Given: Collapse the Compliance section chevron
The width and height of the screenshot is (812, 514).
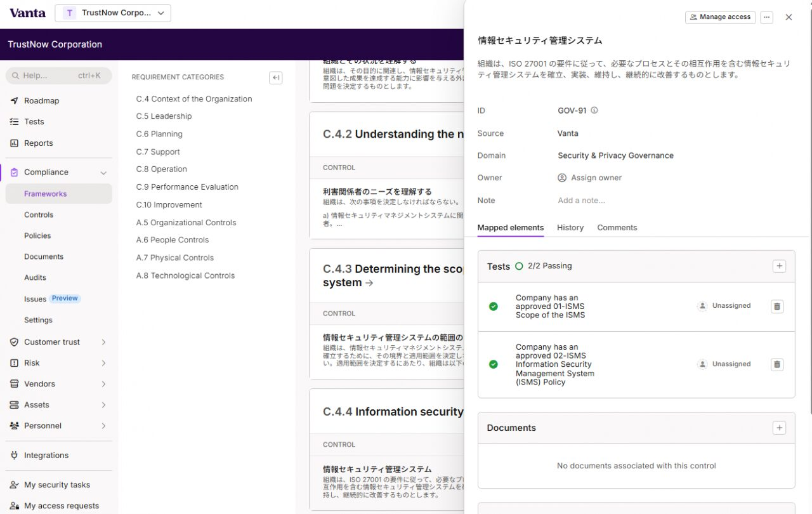Looking at the screenshot, I should [x=103, y=173].
